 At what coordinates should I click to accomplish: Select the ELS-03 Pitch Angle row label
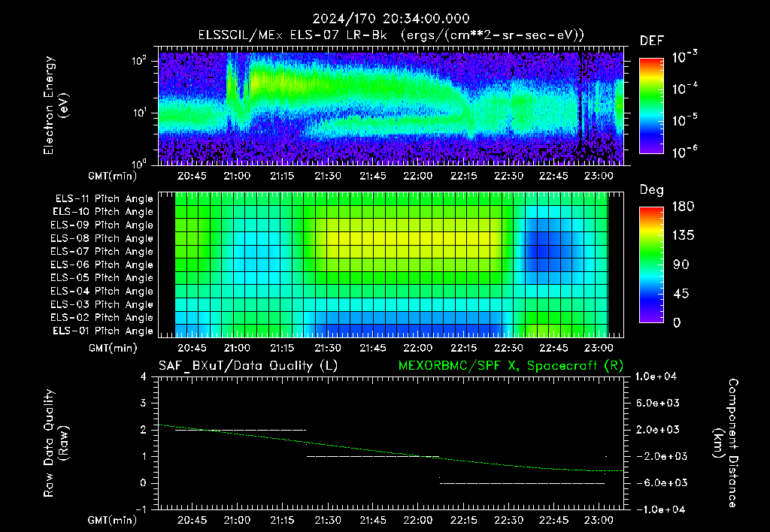tap(102, 304)
